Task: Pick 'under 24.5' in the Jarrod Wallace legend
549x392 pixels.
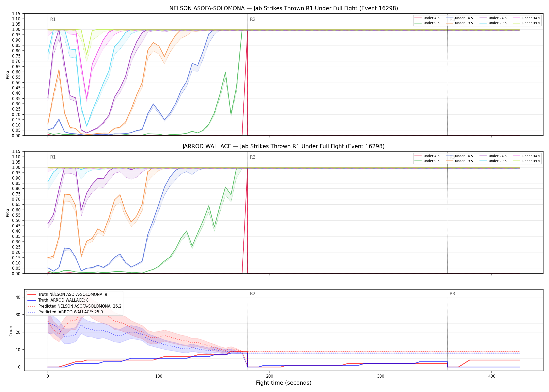Action: click(x=493, y=156)
